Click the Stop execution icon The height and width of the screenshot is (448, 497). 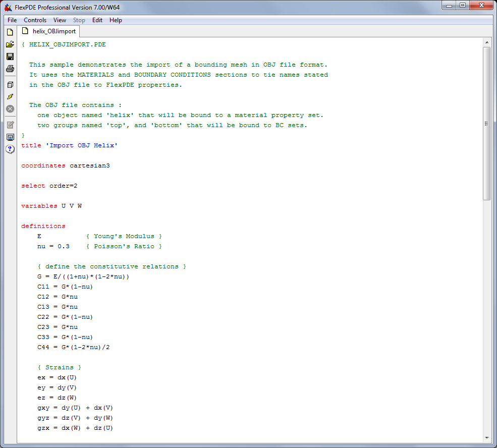10,108
